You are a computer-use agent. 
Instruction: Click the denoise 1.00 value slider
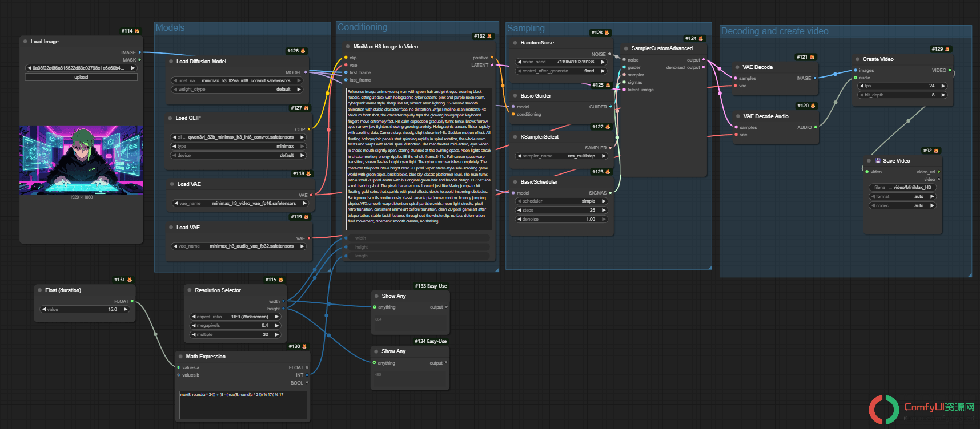point(561,220)
